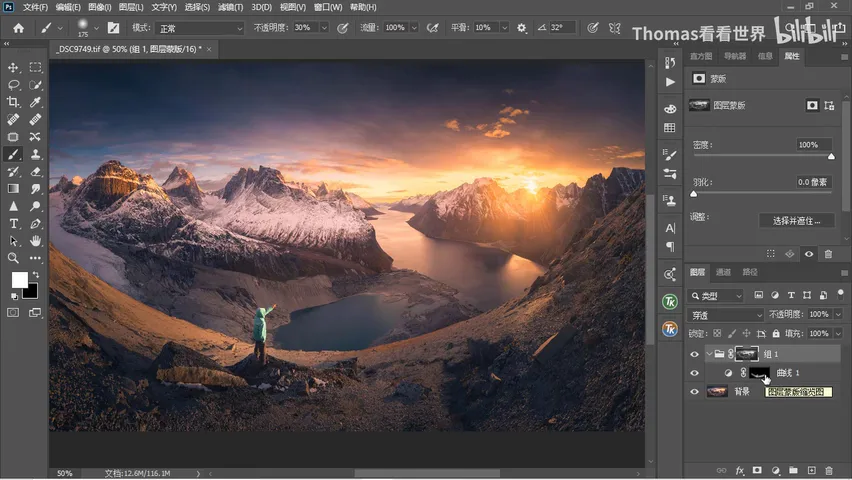The width and height of the screenshot is (852, 480).
Task: Open the brush mode 正常 dropdown
Action: tap(199, 28)
